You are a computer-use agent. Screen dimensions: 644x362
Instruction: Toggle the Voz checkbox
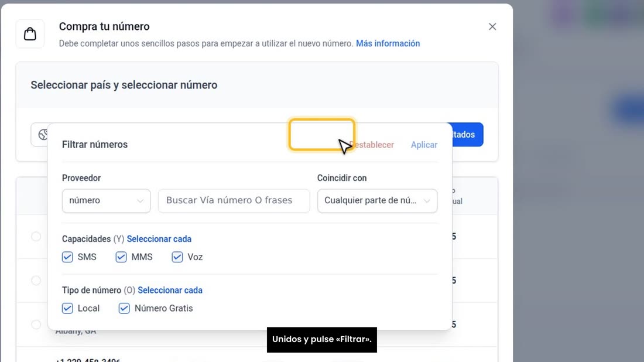[x=177, y=257]
